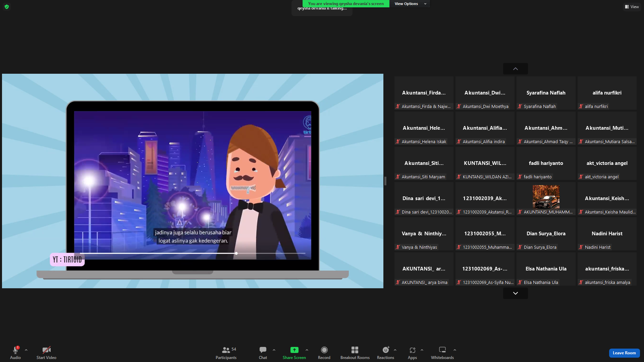Open the Reactions menu
The image size is (644, 362).
click(386, 353)
